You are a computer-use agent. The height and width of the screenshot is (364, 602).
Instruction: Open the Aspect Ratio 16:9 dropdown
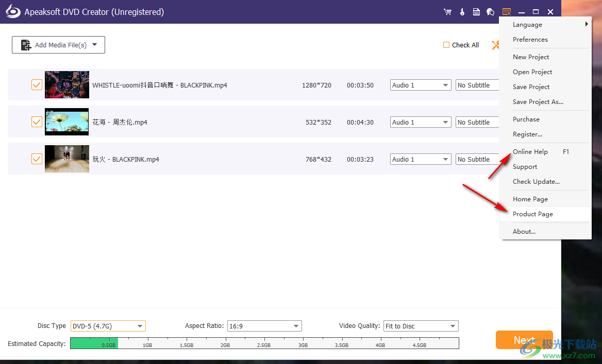[x=264, y=326]
